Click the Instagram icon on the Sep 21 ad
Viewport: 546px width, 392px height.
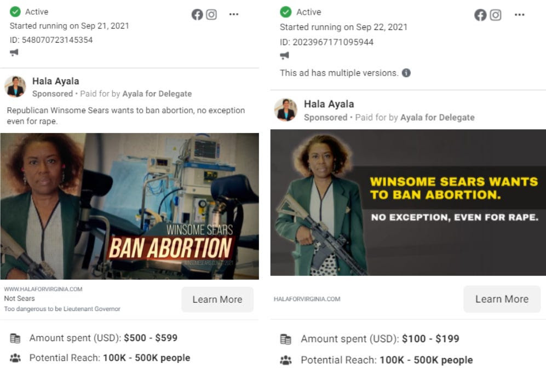[x=211, y=14]
